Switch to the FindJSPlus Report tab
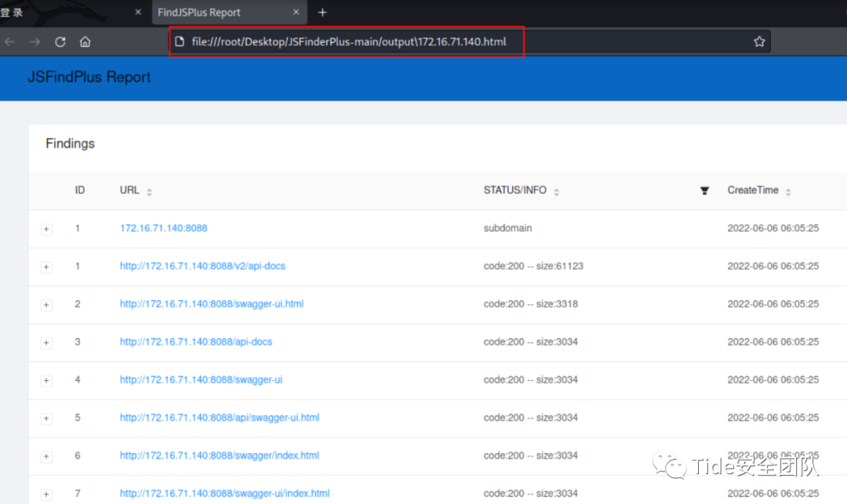 coord(199,13)
